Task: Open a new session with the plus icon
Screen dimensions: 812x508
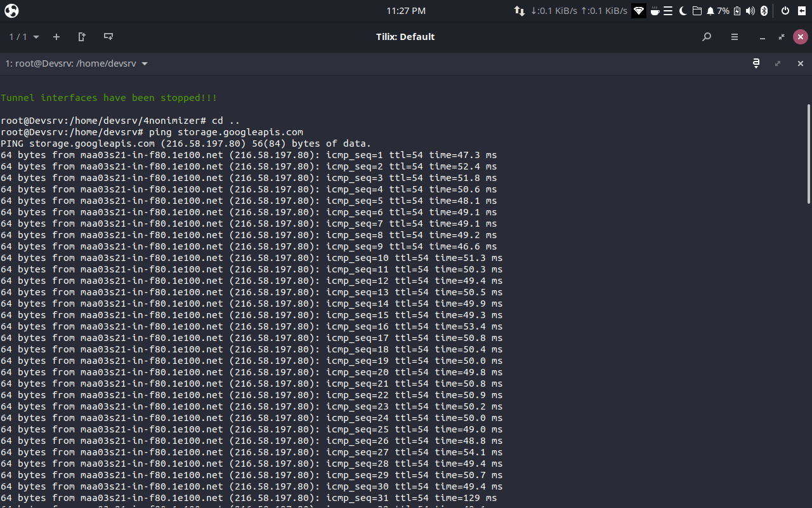Action: tap(56, 37)
